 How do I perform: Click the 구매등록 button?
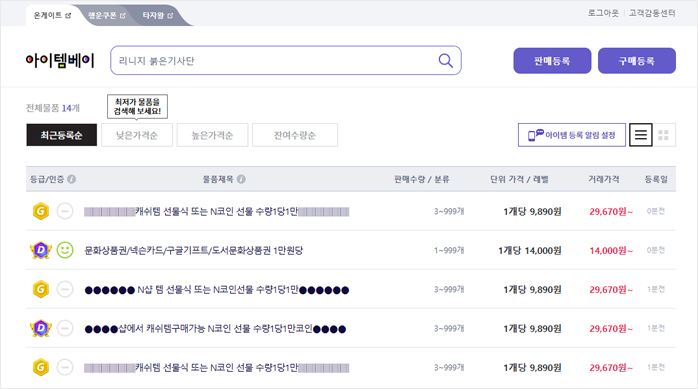[x=637, y=61]
